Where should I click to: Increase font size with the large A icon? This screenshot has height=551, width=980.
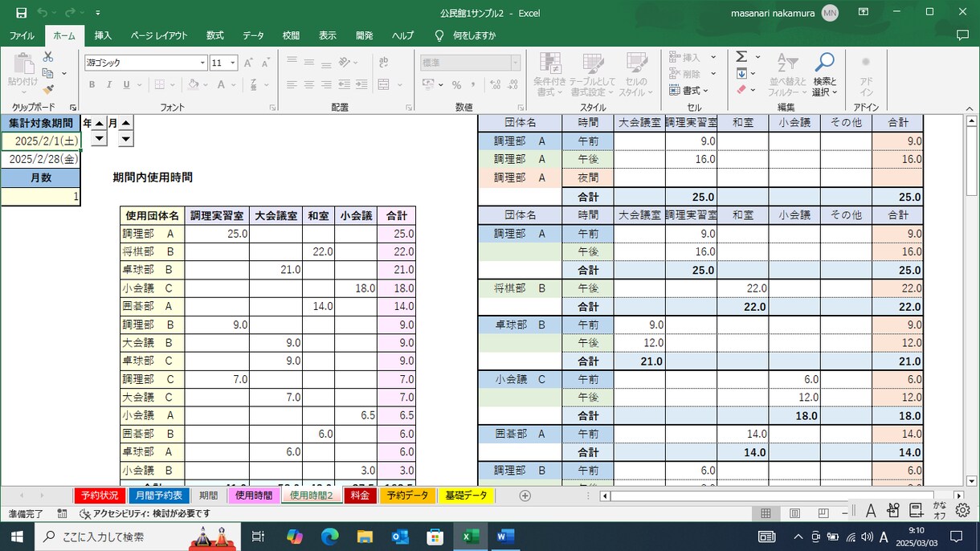tap(248, 63)
